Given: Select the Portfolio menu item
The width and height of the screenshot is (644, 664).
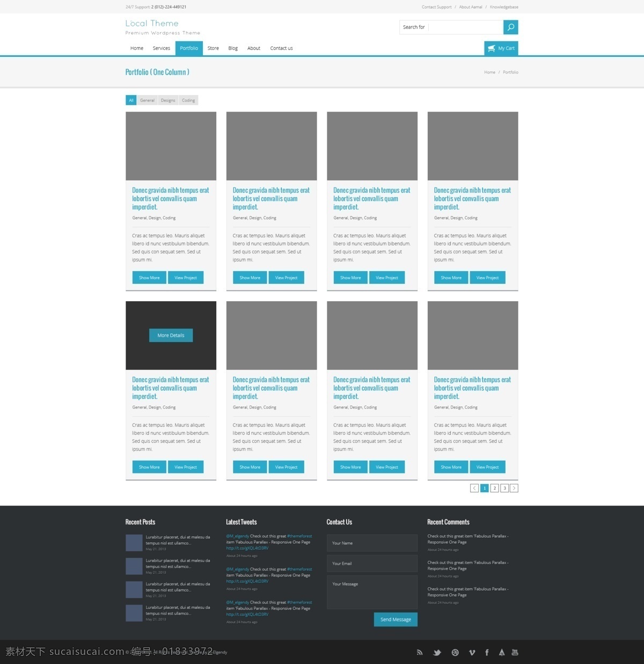Looking at the screenshot, I should click(189, 48).
